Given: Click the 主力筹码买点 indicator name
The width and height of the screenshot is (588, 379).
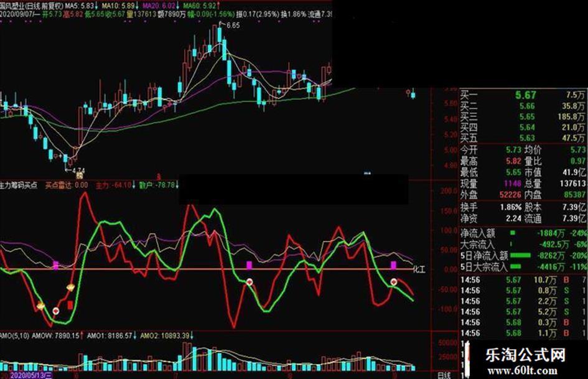Looking at the screenshot, I should click(x=19, y=185).
